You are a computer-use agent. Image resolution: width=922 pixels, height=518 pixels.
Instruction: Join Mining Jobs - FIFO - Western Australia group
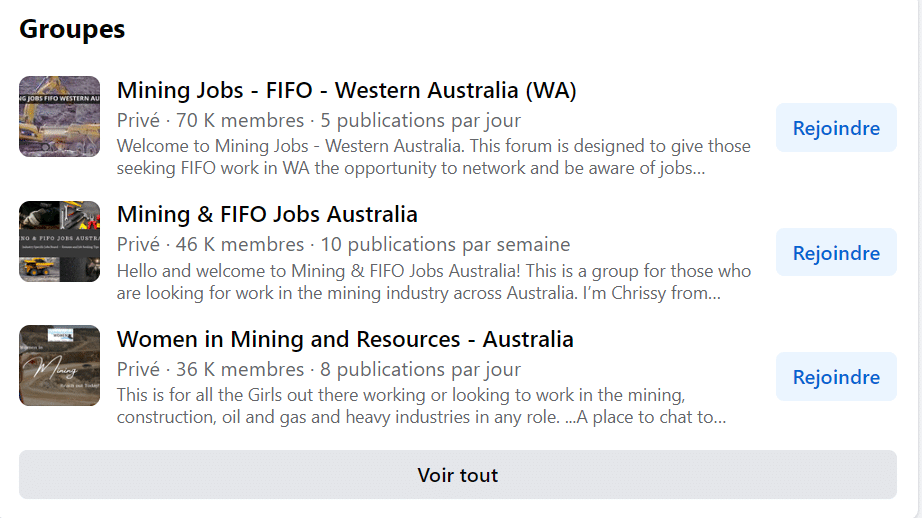pos(836,128)
